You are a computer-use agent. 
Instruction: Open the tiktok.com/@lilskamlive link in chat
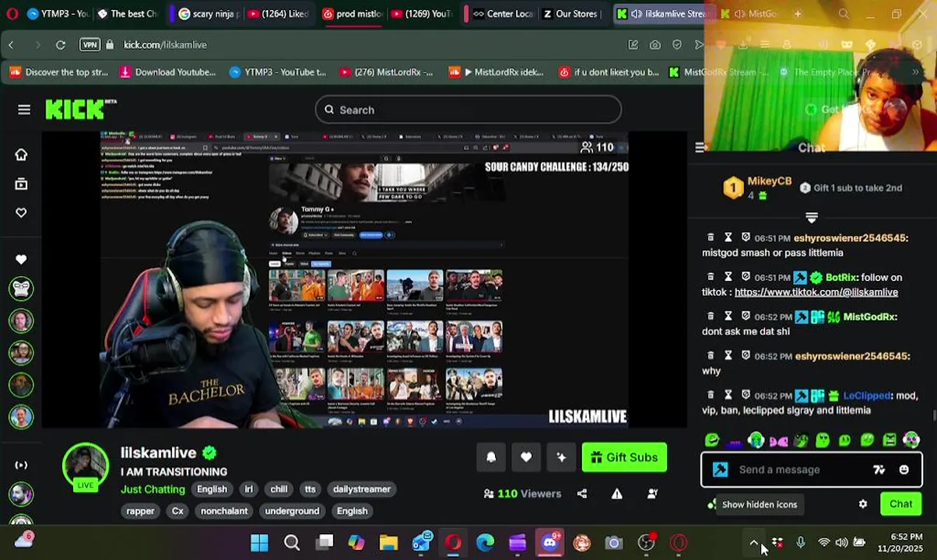tap(816, 292)
